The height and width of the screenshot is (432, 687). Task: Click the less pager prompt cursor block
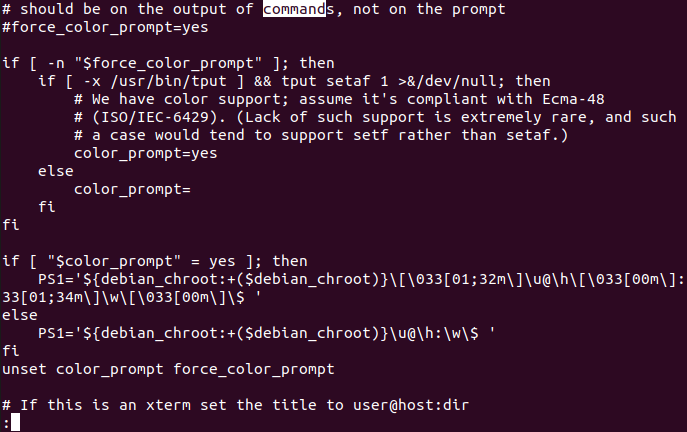click(x=15, y=422)
